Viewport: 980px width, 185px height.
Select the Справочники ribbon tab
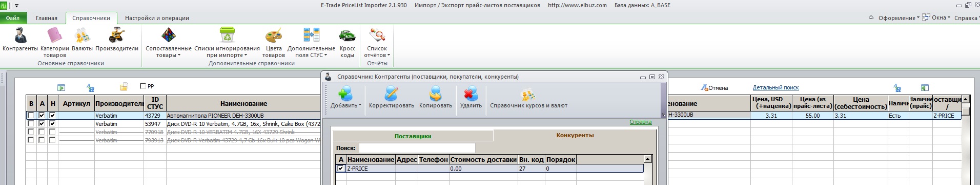[91, 18]
